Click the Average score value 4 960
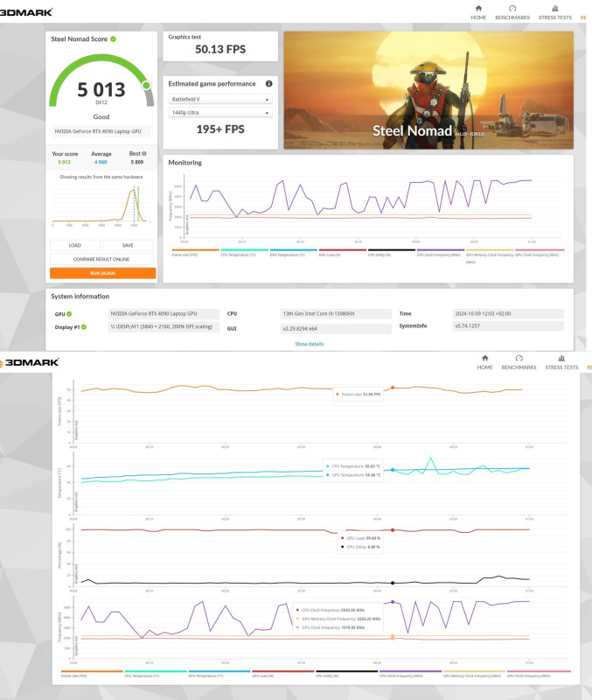The image size is (592, 700). tap(101, 162)
